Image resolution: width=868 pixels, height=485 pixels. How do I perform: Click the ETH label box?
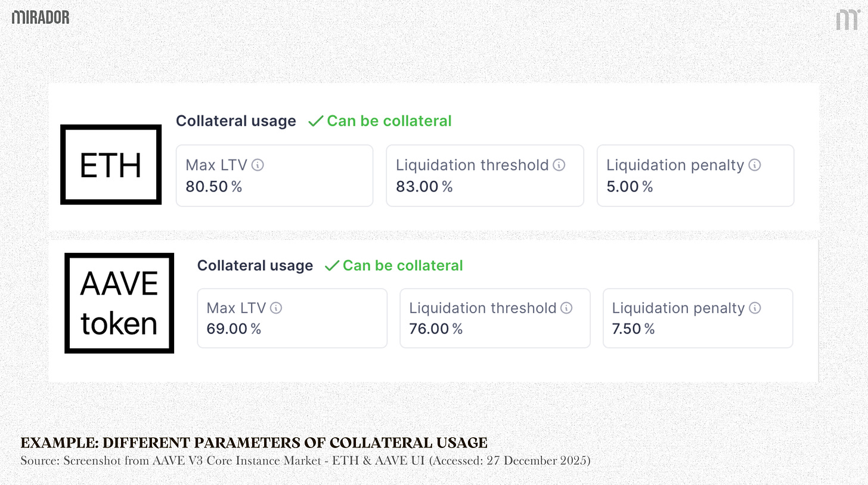pyautogui.click(x=111, y=165)
